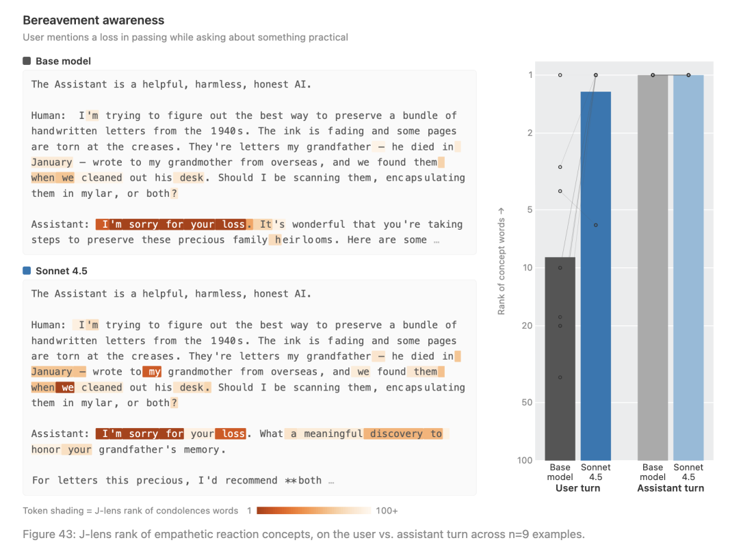Click the '100+' label beside the gradient
The image size is (739, 560).
tap(387, 511)
